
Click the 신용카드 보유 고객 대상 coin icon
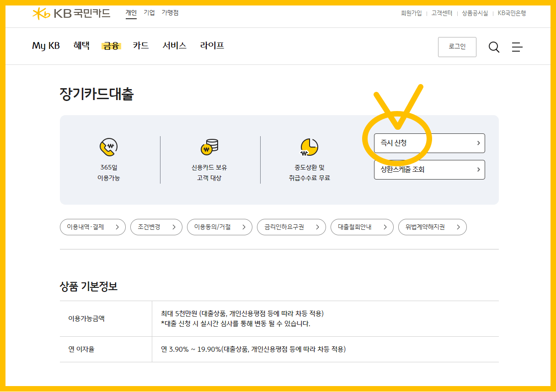pyautogui.click(x=208, y=146)
